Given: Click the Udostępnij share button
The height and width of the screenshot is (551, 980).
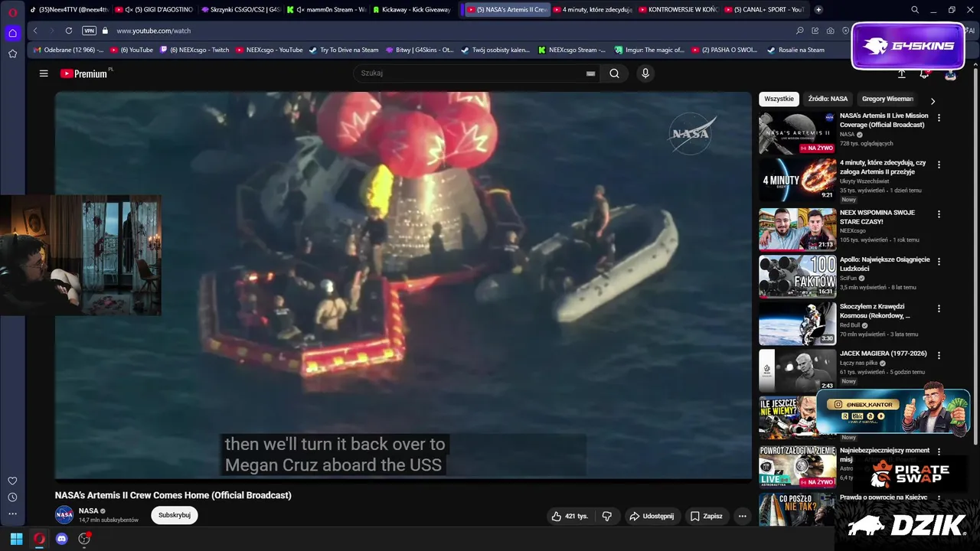Looking at the screenshot, I should [x=652, y=516].
